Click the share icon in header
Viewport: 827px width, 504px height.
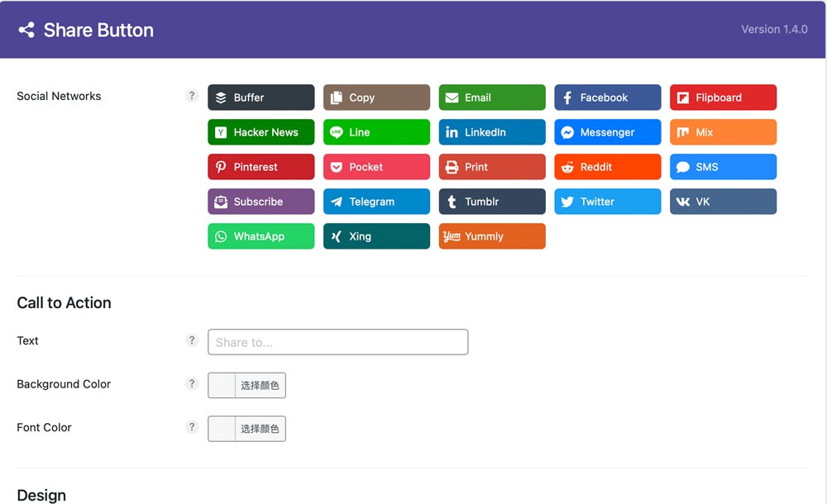[26, 30]
